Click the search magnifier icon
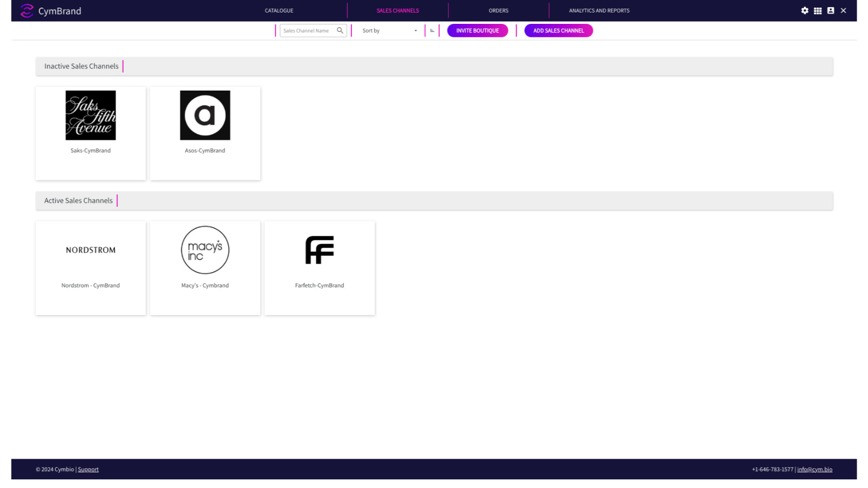868x488 pixels. pos(340,30)
